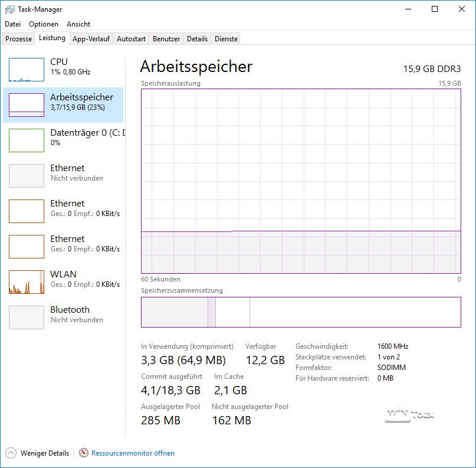This screenshot has height=468, width=476.
Task: Click free segment of Speicherzusammensetzung bar
Action: click(355, 312)
